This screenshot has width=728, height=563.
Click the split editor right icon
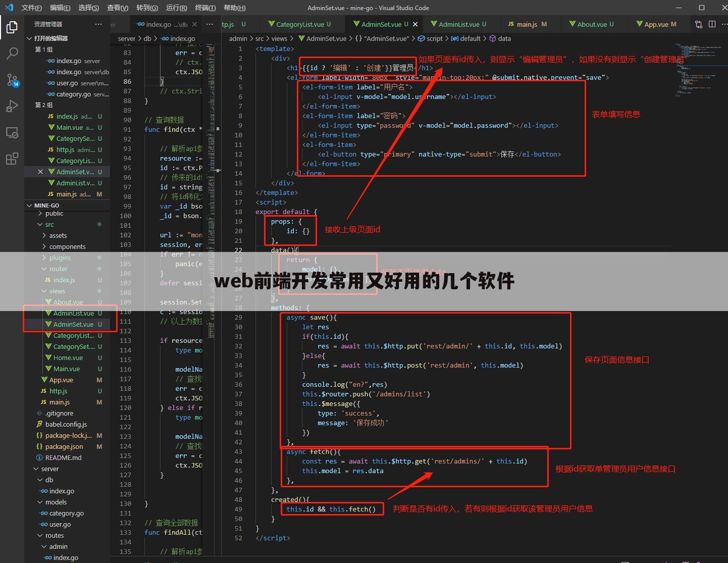coord(712,24)
